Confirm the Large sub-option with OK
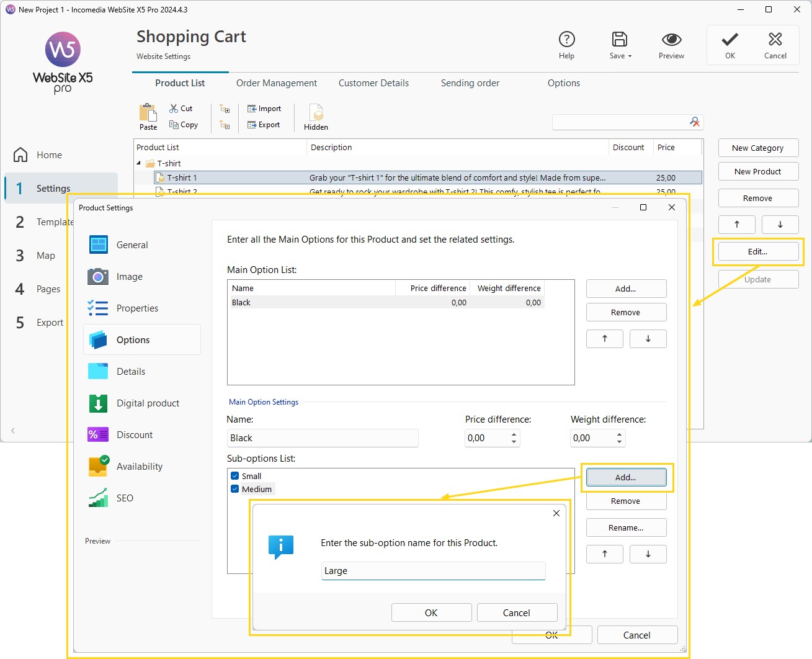 tap(431, 613)
